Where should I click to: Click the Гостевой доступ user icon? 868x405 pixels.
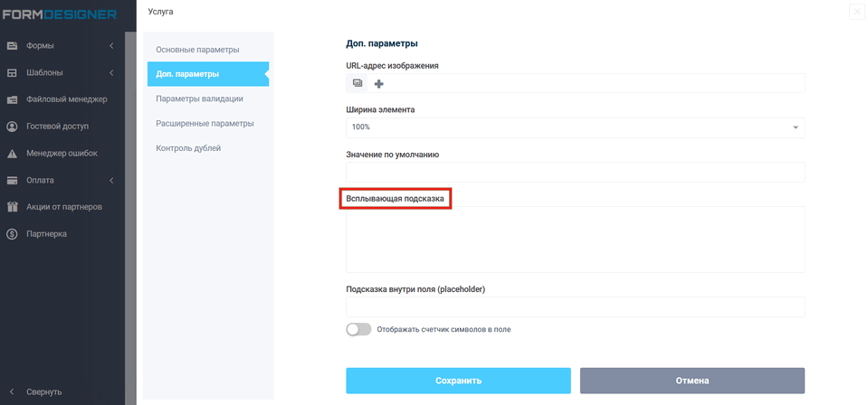13,127
